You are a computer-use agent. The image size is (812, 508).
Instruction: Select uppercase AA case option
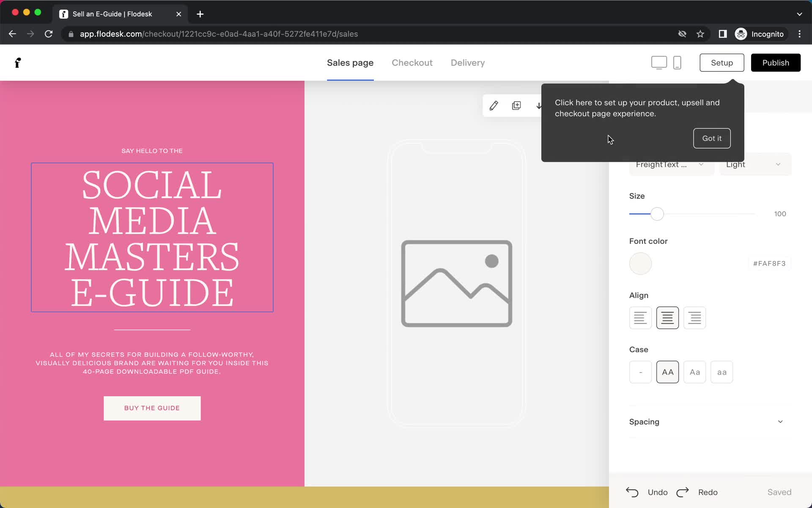(x=668, y=372)
